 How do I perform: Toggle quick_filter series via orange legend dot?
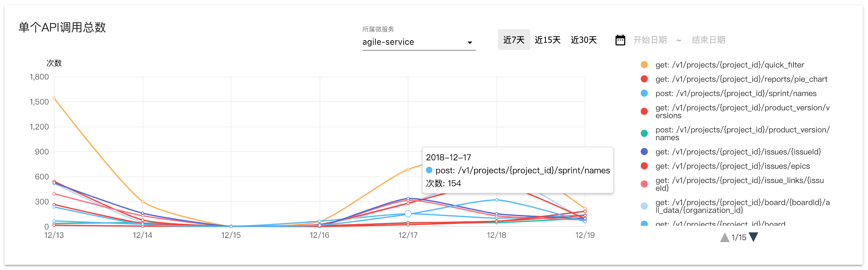point(644,65)
